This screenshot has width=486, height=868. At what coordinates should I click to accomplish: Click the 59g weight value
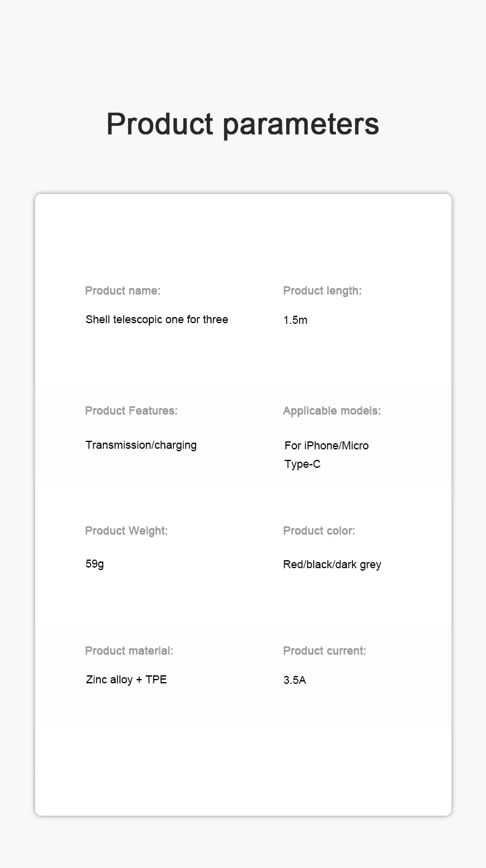coord(95,564)
